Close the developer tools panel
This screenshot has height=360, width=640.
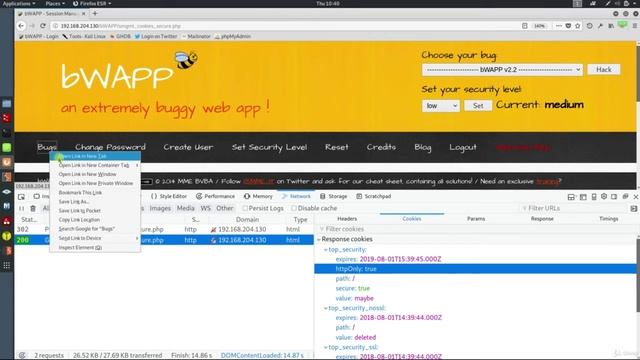(x=636, y=196)
